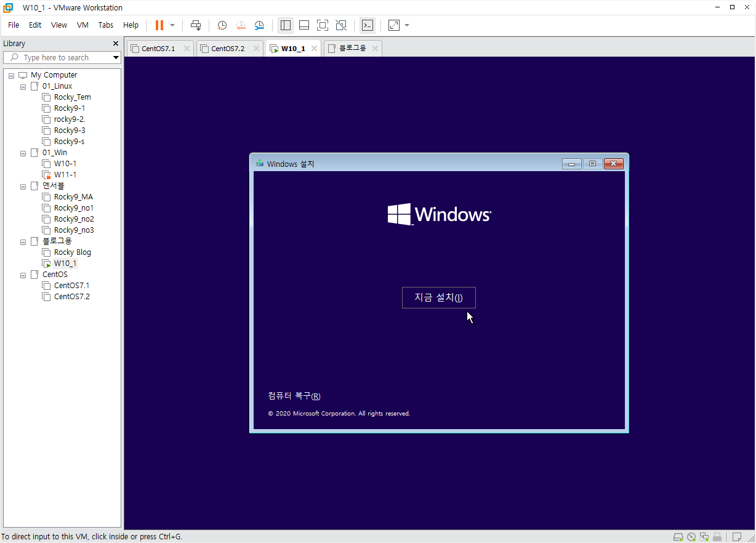
Task: Collapse the 01_Win folder
Action: click(x=23, y=153)
